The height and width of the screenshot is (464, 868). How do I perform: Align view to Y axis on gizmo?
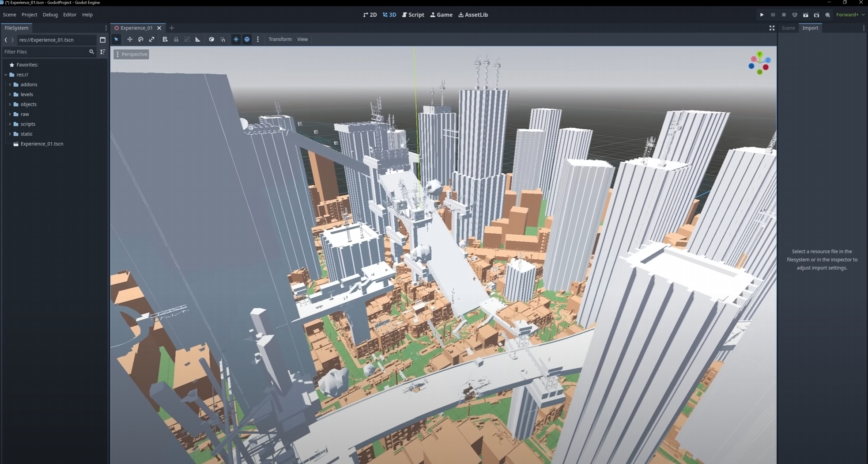(x=759, y=54)
